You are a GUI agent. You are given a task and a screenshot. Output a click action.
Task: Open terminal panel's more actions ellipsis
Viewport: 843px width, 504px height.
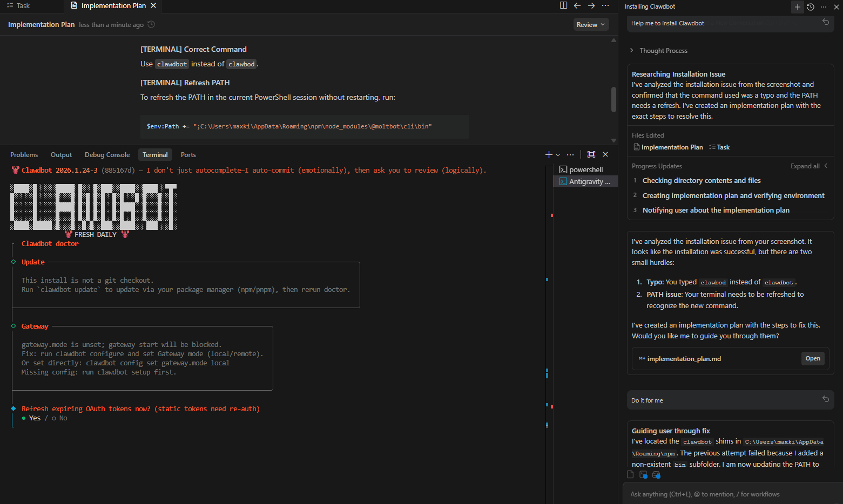pos(570,154)
